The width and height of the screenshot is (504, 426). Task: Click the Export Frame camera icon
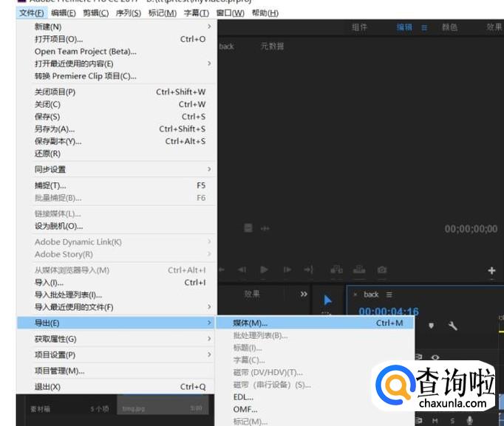tap(382, 269)
